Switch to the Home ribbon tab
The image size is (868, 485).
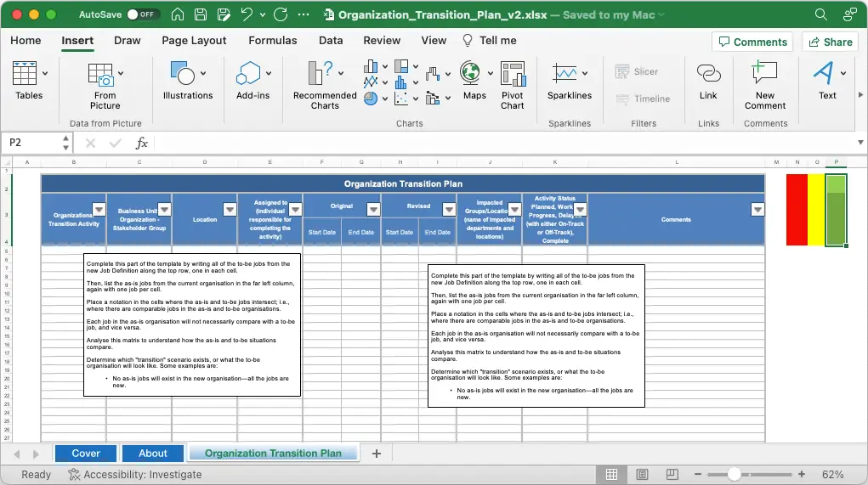(x=26, y=41)
